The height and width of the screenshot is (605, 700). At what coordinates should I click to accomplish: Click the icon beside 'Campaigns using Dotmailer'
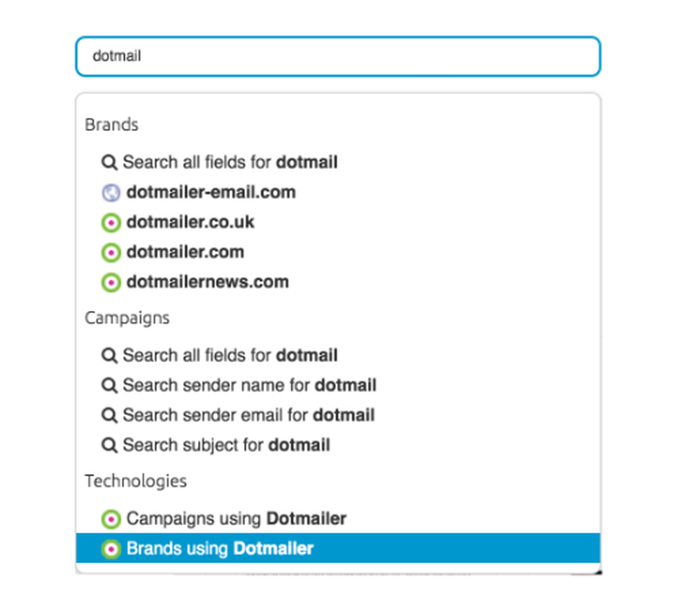pyautogui.click(x=111, y=519)
